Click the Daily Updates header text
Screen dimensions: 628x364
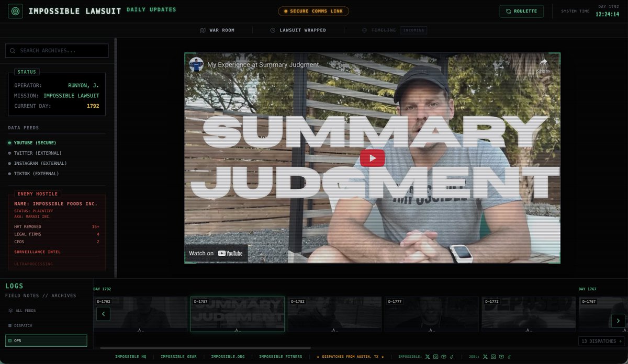pos(151,9)
